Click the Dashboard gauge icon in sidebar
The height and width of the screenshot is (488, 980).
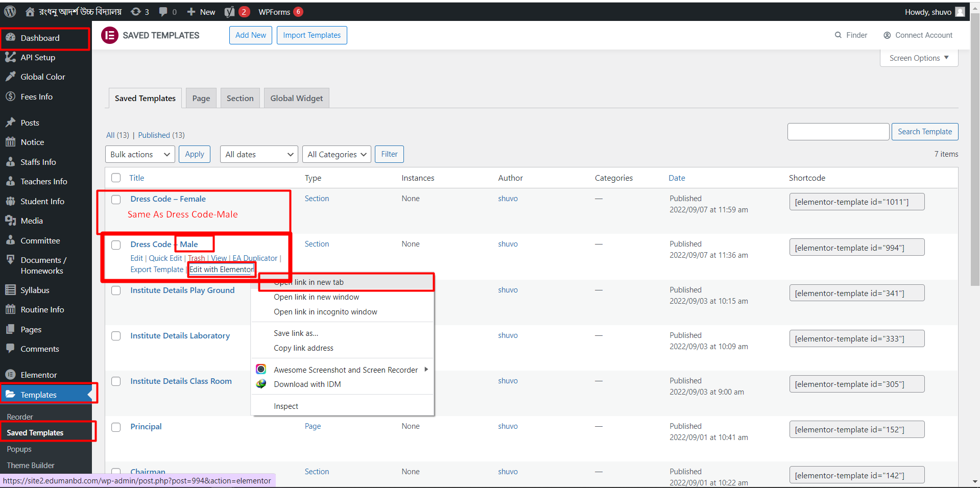pos(10,38)
